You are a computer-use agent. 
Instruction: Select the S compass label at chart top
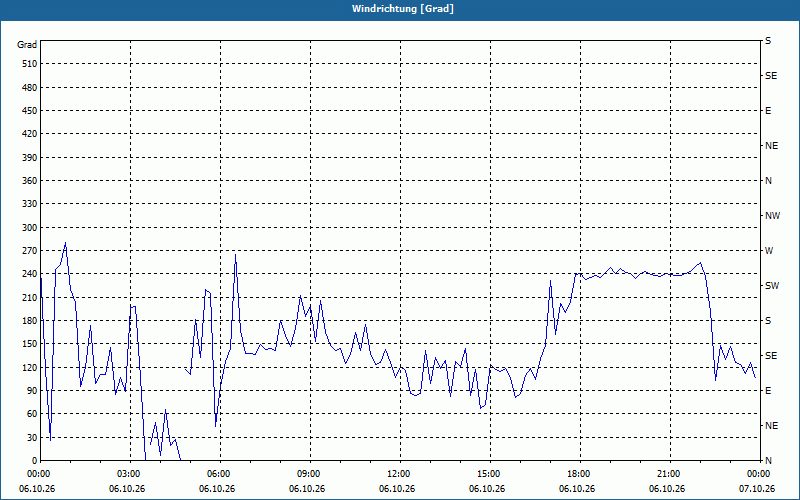click(768, 41)
